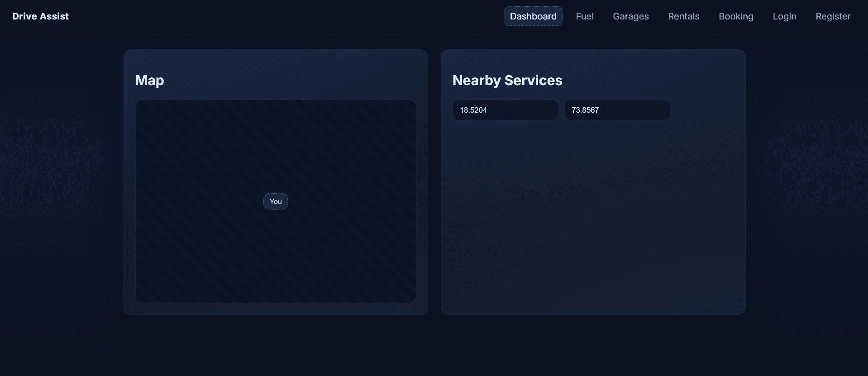The height and width of the screenshot is (376, 868).
Task: Select the You location marker
Action: click(275, 201)
